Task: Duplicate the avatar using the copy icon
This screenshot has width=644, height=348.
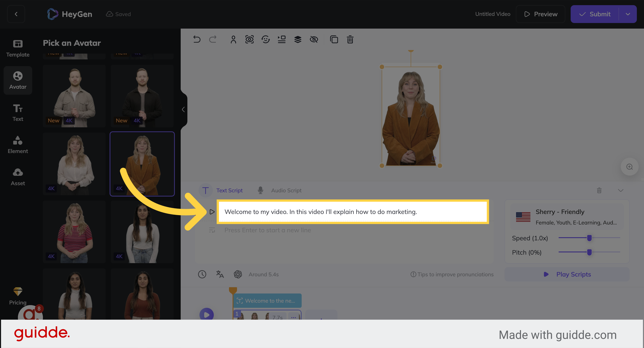Action: coord(334,40)
